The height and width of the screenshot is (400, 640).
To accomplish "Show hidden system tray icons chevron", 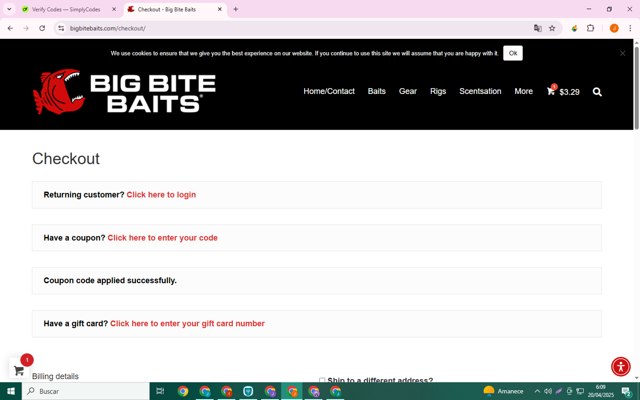I will coord(537,391).
